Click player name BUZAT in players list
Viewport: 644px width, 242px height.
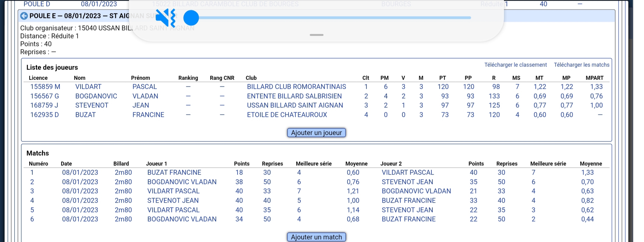tap(85, 115)
